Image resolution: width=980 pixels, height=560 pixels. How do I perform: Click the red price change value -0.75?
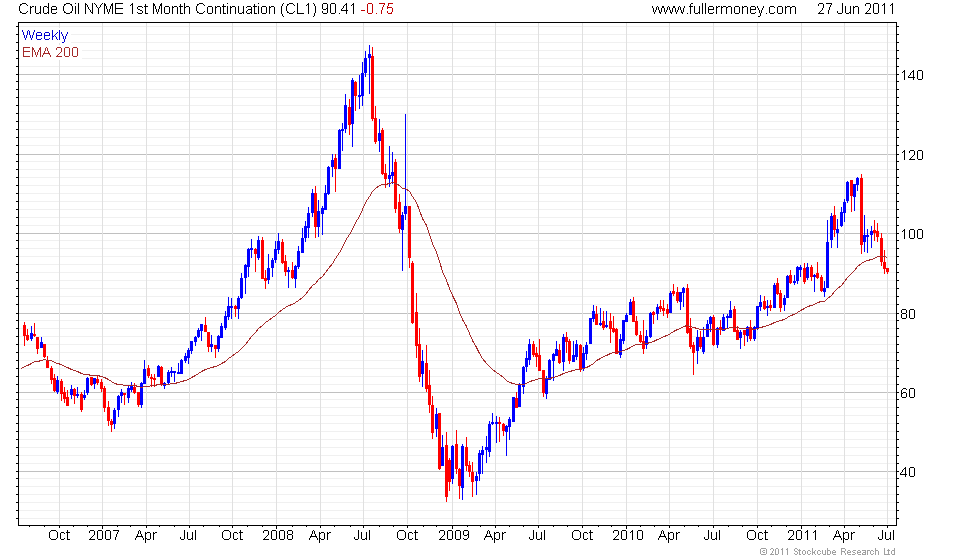pyautogui.click(x=377, y=9)
